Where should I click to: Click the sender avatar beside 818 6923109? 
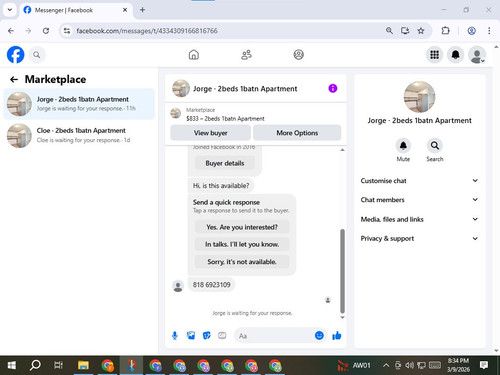coord(178,286)
